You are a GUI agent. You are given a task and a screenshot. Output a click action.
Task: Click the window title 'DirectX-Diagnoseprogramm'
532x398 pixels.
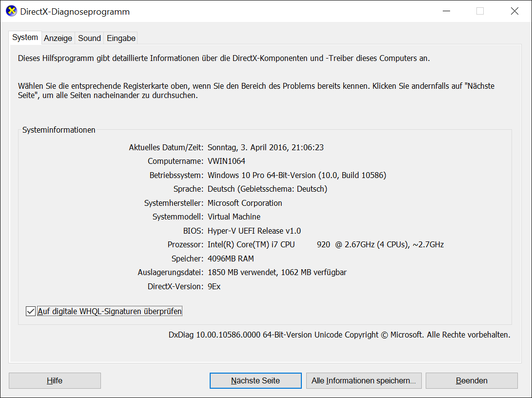75,12
